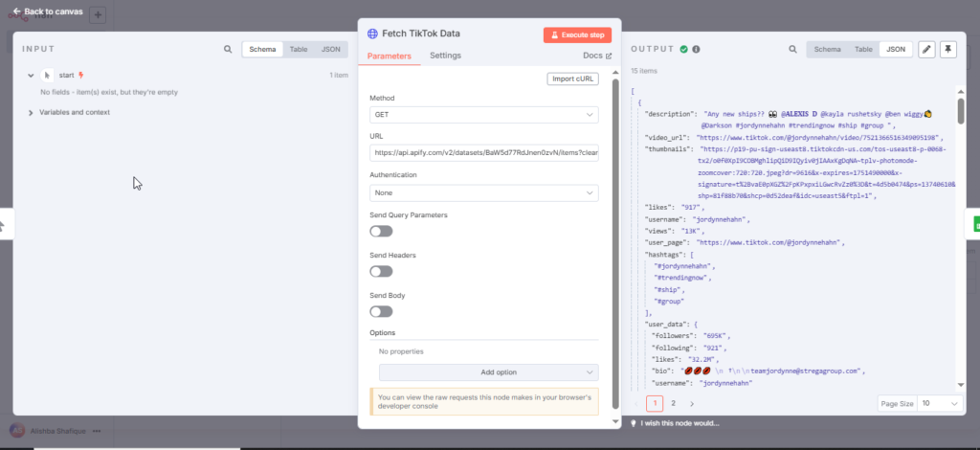Open the Parameters tab
Viewport: 980px width, 450px height.
click(x=390, y=56)
